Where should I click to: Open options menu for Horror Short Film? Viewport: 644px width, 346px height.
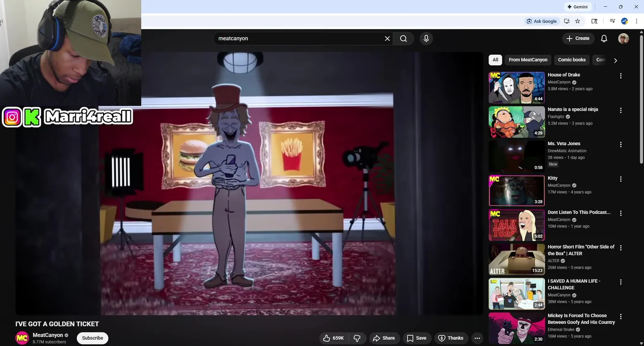tap(620, 248)
